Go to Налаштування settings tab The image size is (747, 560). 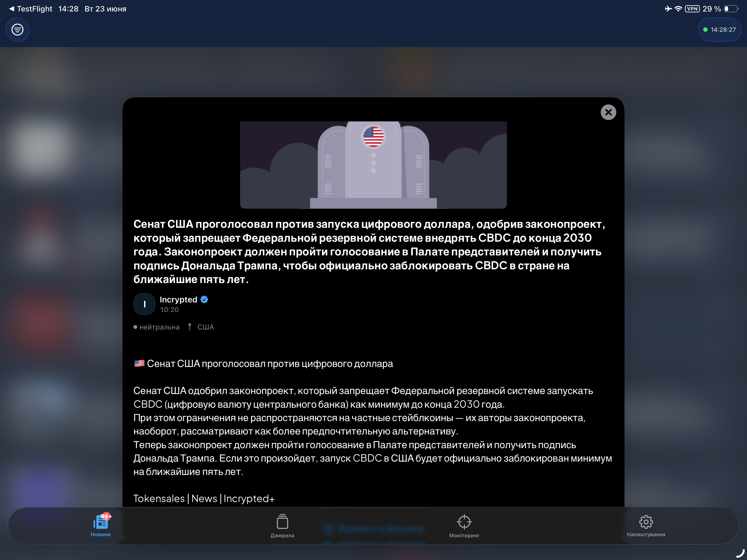point(646,526)
